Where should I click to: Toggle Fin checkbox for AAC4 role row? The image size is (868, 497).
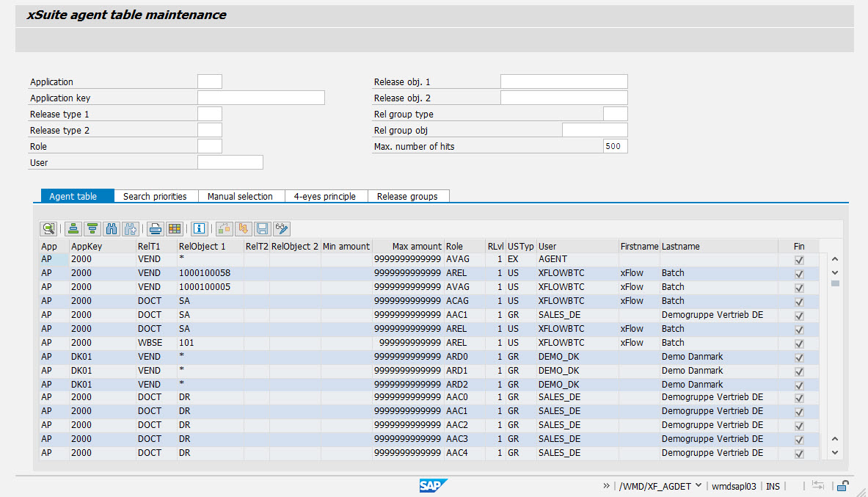(x=799, y=454)
